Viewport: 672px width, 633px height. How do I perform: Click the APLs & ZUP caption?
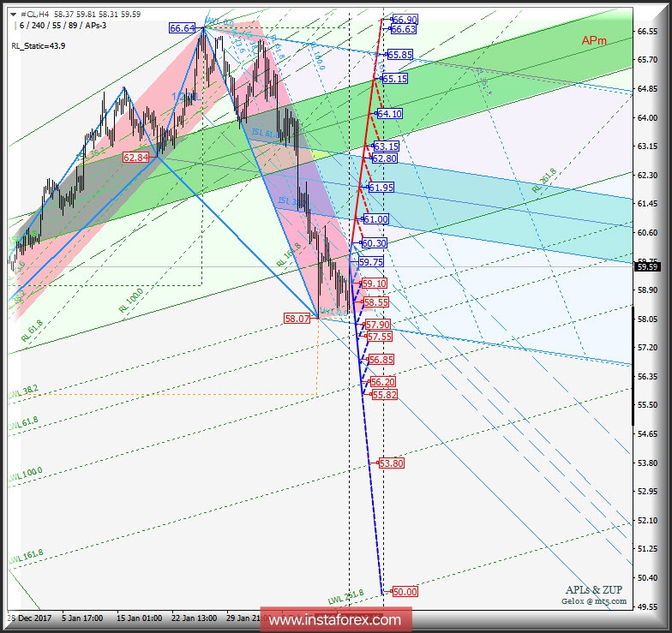coord(593,589)
